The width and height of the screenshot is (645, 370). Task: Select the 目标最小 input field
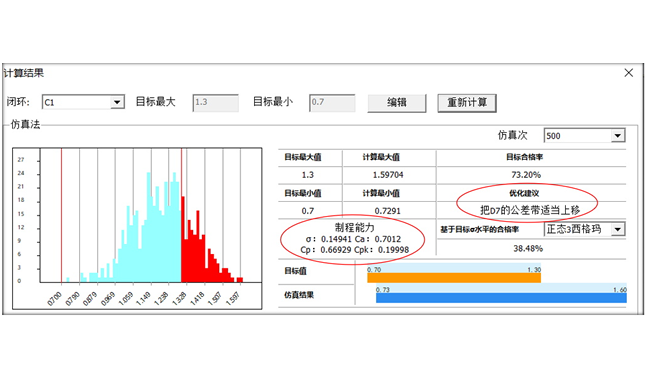pos(332,102)
